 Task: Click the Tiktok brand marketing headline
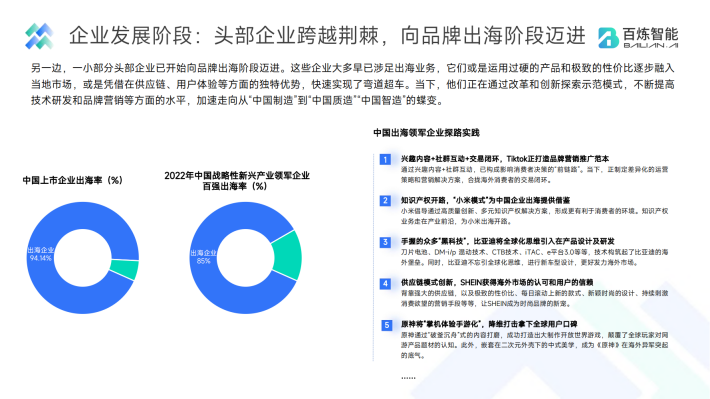coord(505,159)
